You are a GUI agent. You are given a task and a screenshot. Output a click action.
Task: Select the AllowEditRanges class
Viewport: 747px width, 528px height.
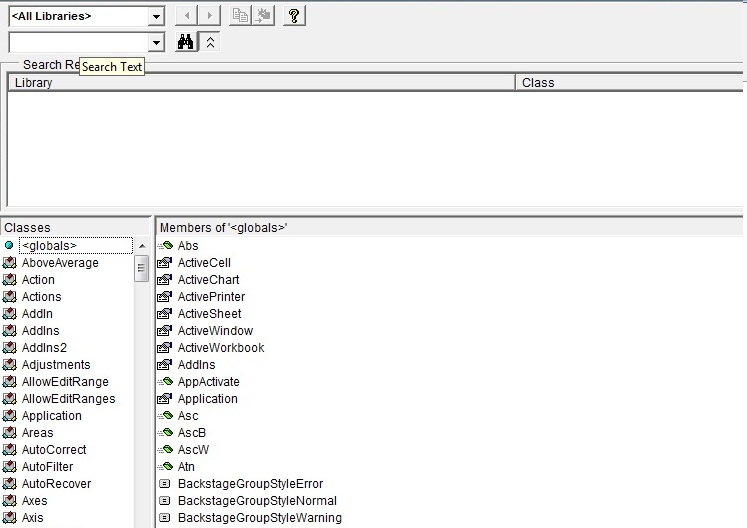coord(69,399)
